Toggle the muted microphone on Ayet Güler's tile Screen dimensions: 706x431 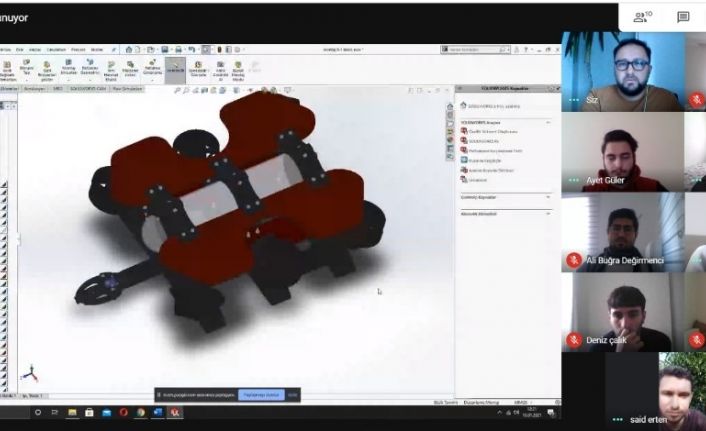point(697,180)
